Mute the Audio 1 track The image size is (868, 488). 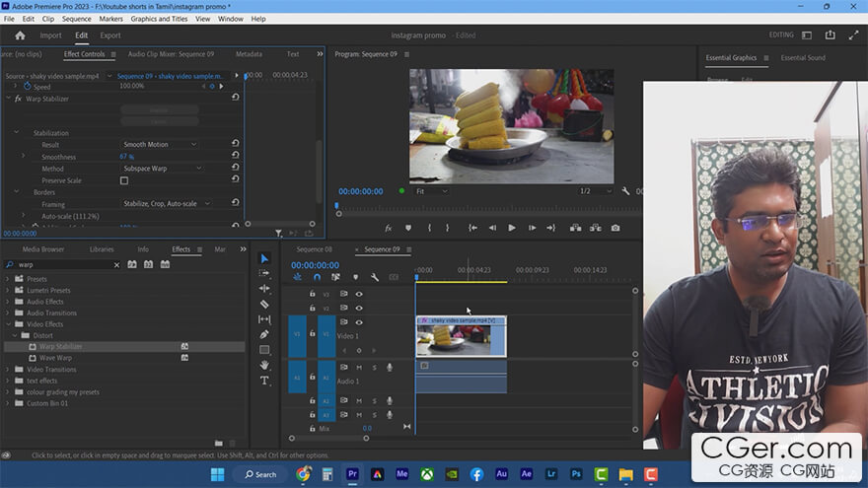click(359, 368)
